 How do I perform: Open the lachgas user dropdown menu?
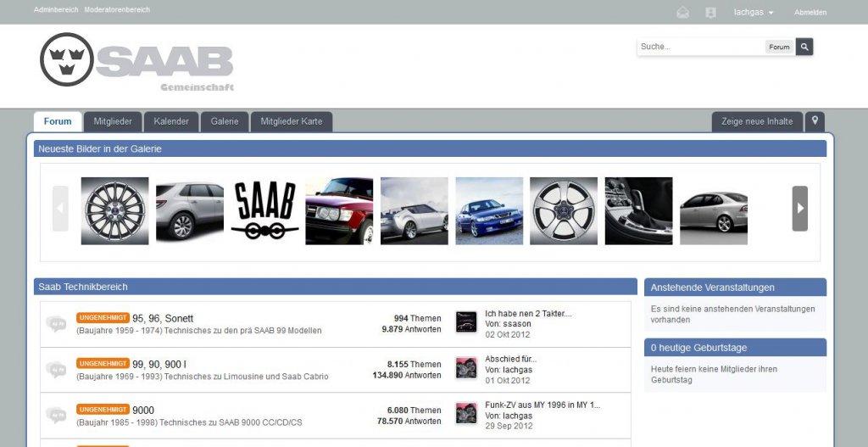[x=754, y=12]
